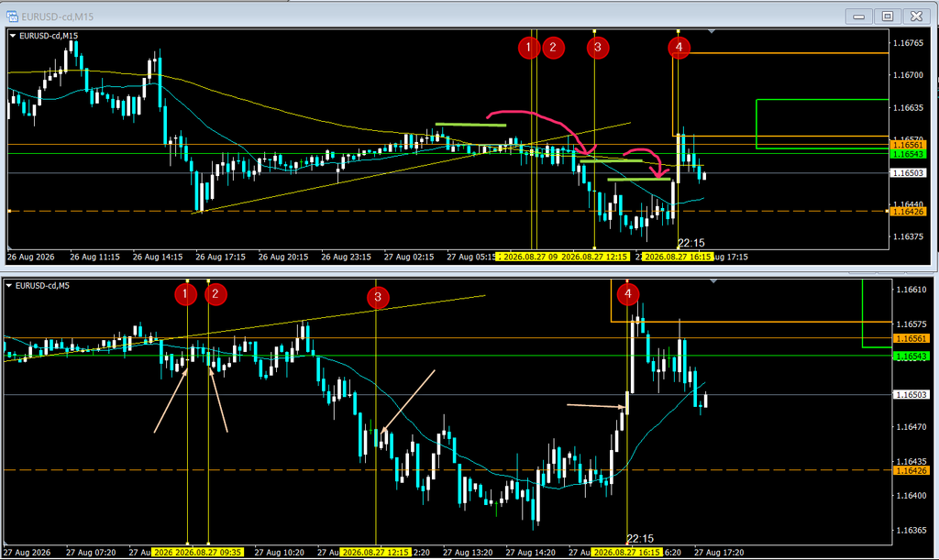Click the gray chart shift triangle in M15 chart
The width and height of the screenshot is (939, 560).
[x=711, y=31]
